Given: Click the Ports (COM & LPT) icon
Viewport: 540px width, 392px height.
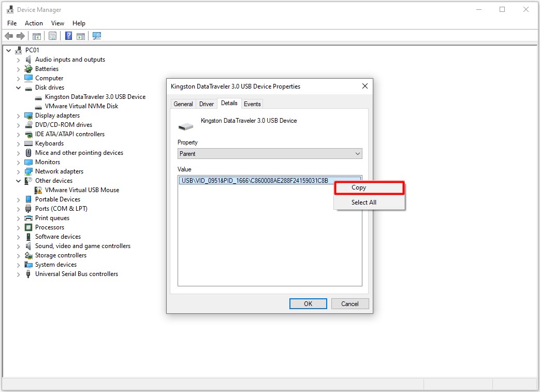Looking at the screenshot, I should [x=28, y=209].
